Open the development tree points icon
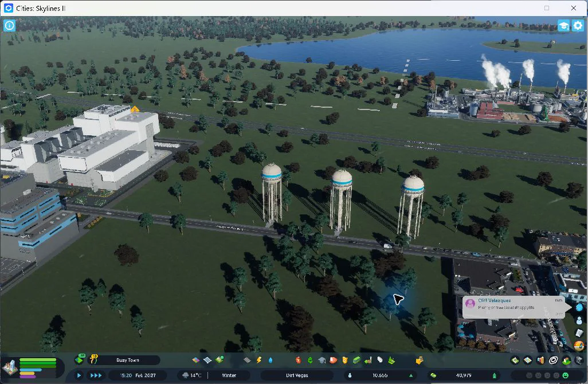Screen dimensions: 588x384 tap(80, 359)
